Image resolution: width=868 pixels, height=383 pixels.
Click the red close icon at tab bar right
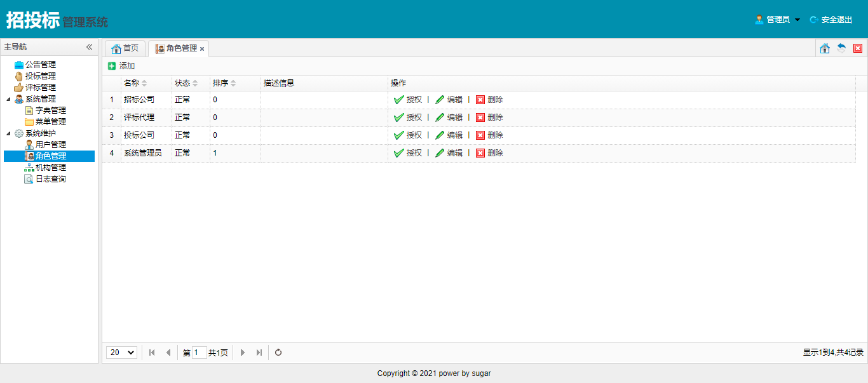[858, 48]
